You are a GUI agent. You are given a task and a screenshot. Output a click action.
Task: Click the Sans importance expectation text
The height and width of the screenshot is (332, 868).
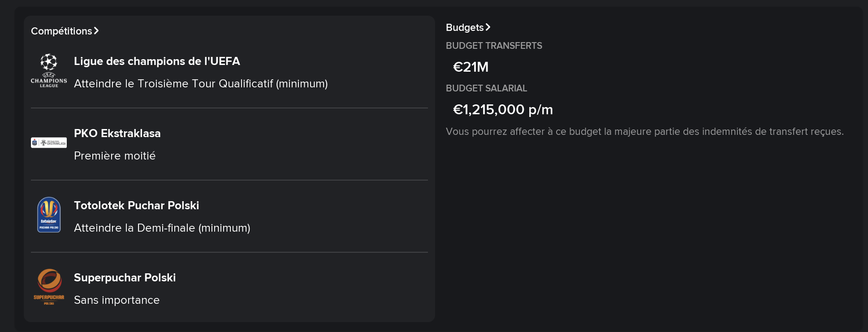pos(117,300)
